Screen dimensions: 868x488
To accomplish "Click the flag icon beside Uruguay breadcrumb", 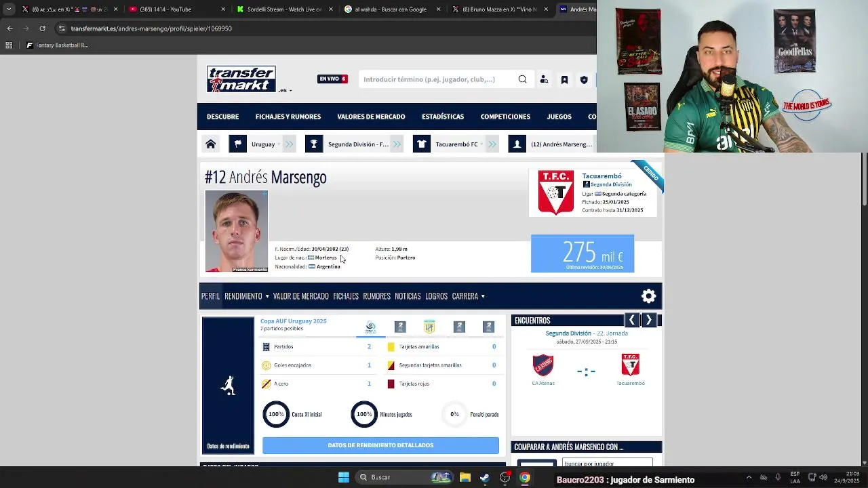I will pyautogui.click(x=237, y=144).
